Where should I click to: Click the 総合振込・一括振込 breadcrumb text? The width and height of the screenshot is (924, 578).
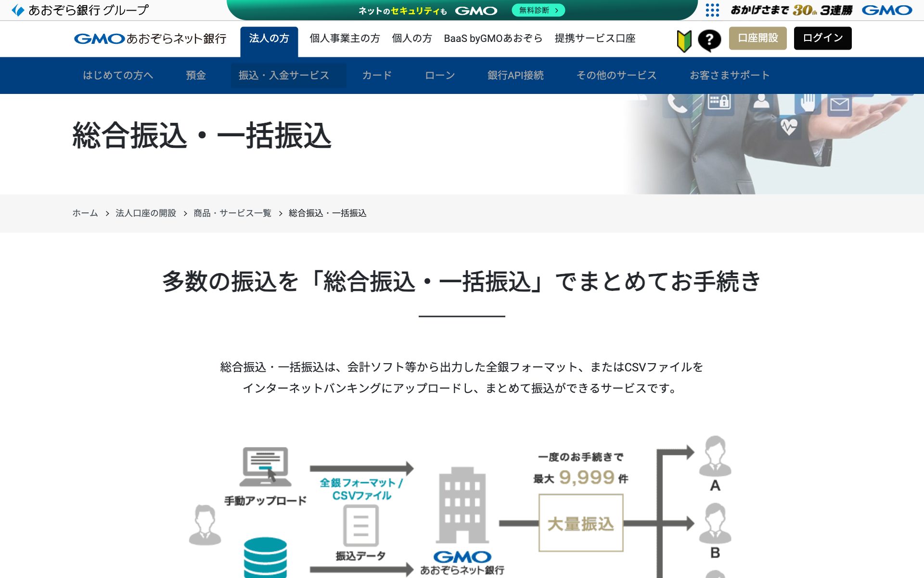[328, 213]
